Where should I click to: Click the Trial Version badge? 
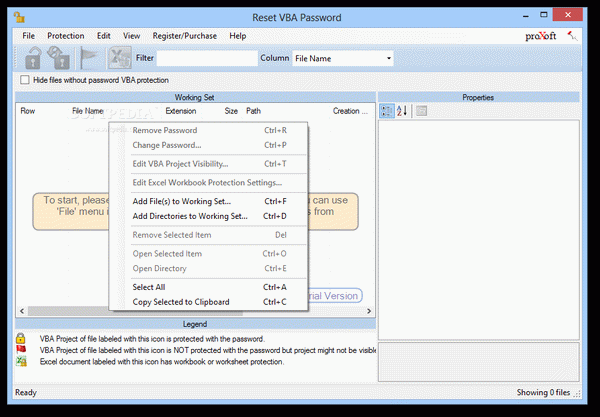coord(335,296)
